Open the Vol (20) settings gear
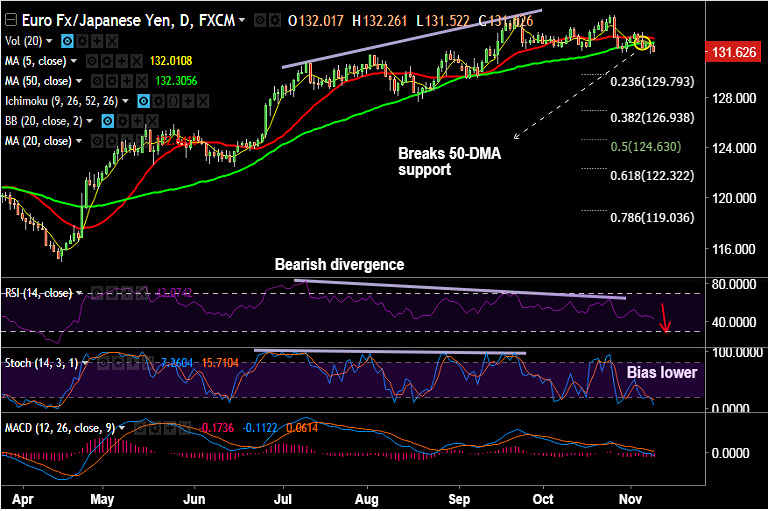 pyautogui.click(x=82, y=41)
